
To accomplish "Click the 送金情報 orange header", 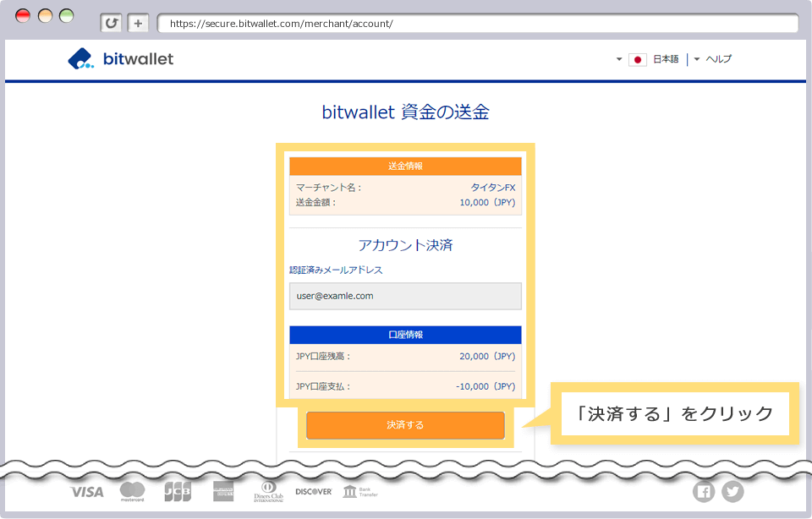I will pyautogui.click(x=405, y=167).
